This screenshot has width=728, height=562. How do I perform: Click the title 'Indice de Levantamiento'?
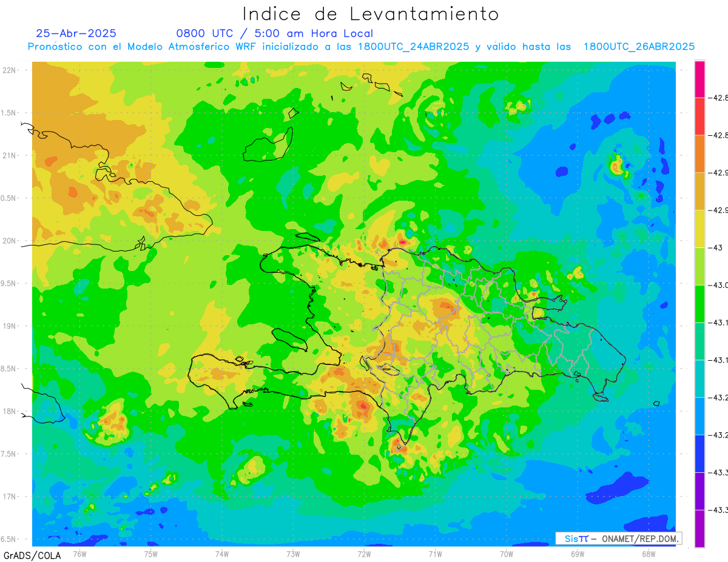(x=371, y=14)
